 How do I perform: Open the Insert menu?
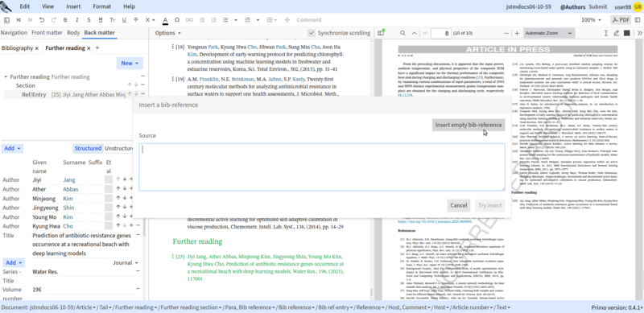pyautogui.click(x=73, y=6)
